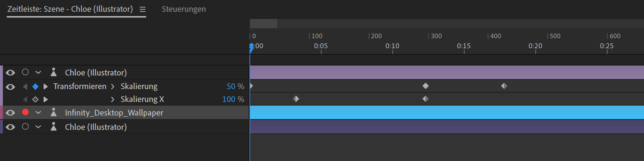The image size is (644, 161).
Task: Select the Zeitleiste: Szene - Chloe tab
Action: pos(70,9)
